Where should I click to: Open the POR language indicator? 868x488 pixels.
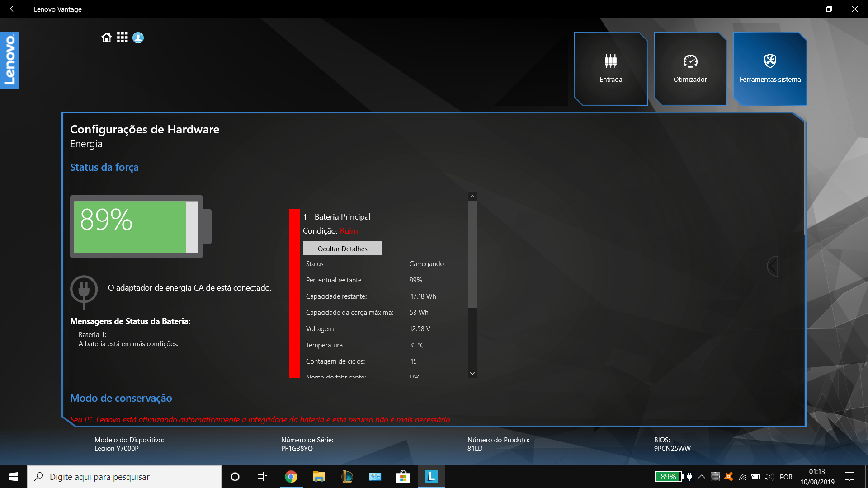click(787, 476)
